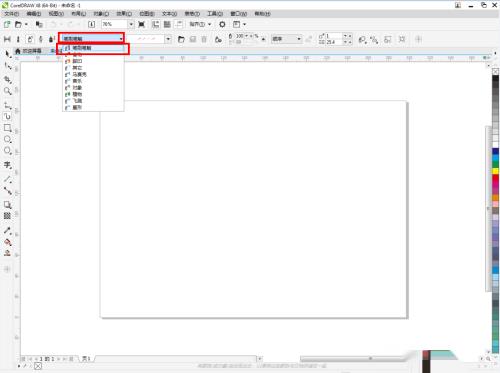
Task: Select the highlighted first item in the list
Action: [93, 48]
